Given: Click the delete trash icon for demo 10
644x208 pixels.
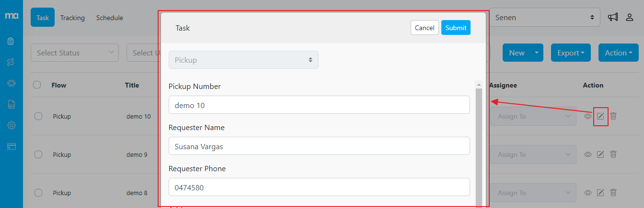Looking at the screenshot, I should [613, 116].
